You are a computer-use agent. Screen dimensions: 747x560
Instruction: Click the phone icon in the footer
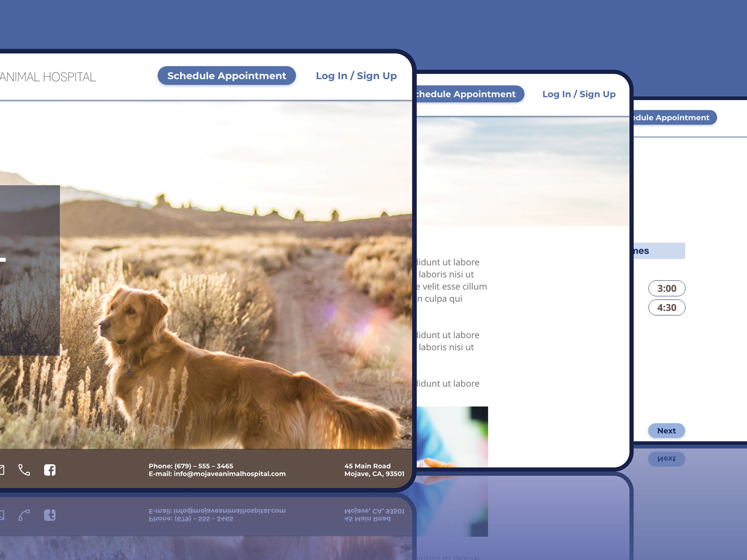24,470
